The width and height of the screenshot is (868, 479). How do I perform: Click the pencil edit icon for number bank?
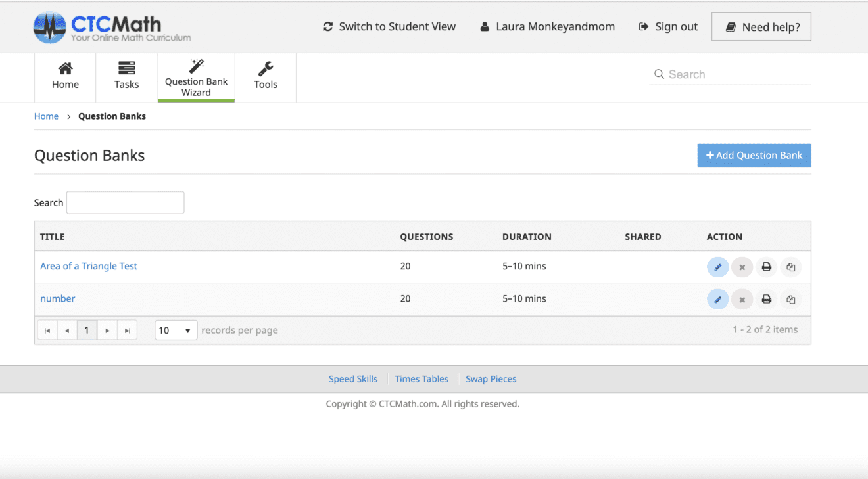tap(717, 299)
